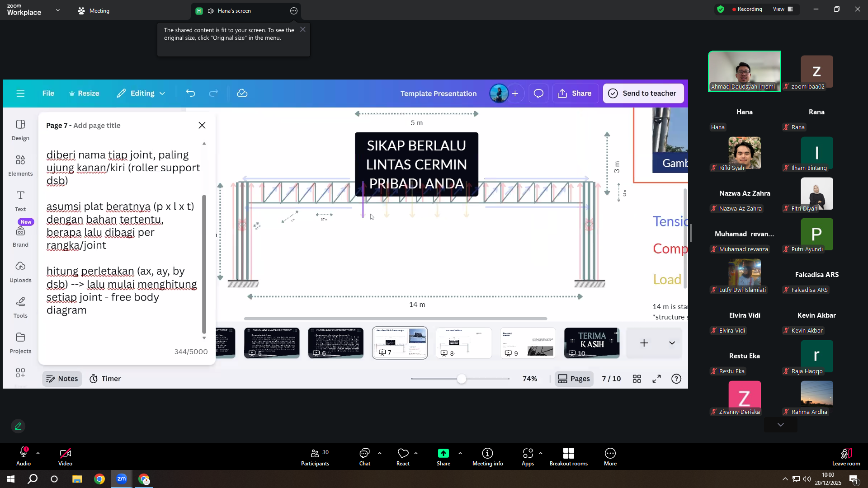
Task: Switch to the Meeting tab
Action: (x=94, y=11)
